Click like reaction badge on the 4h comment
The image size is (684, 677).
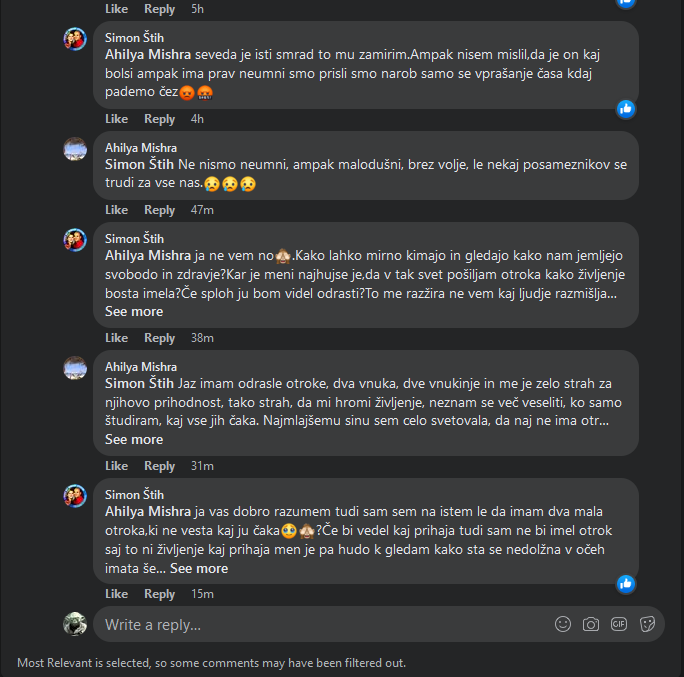tap(626, 108)
